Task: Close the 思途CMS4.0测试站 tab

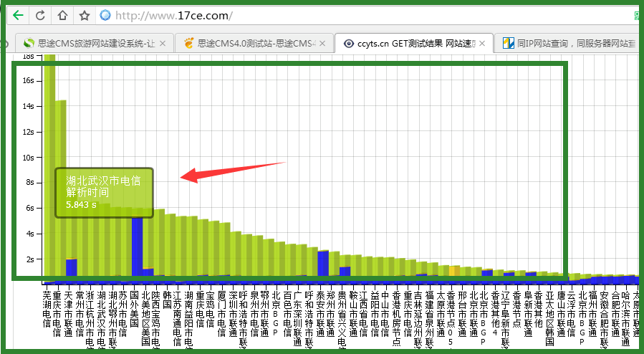Action: click(x=323, y=44)
